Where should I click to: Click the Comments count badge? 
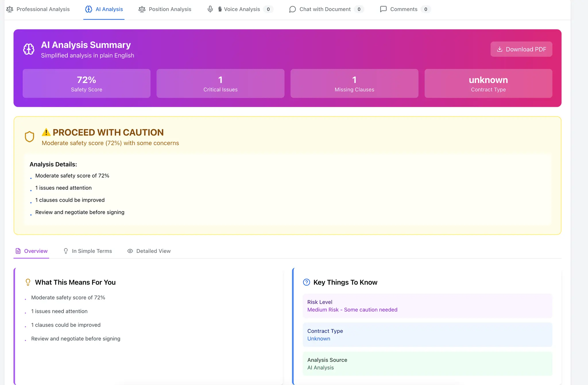coord(425,9)
